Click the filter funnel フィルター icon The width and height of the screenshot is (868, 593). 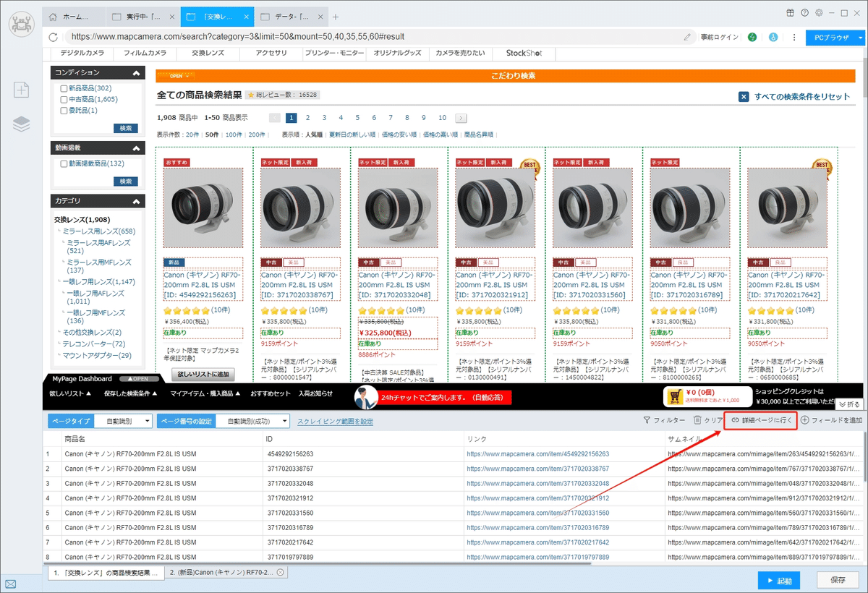647,420
